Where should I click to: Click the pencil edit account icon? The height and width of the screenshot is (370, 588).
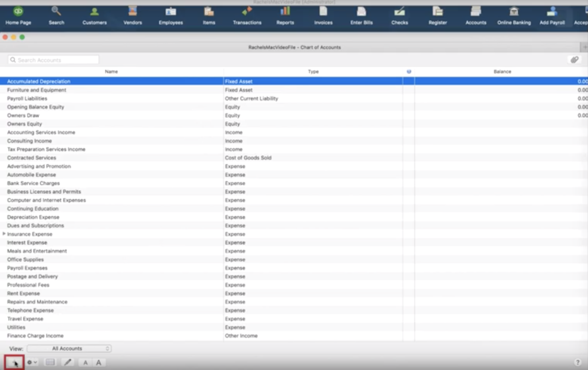68,362
